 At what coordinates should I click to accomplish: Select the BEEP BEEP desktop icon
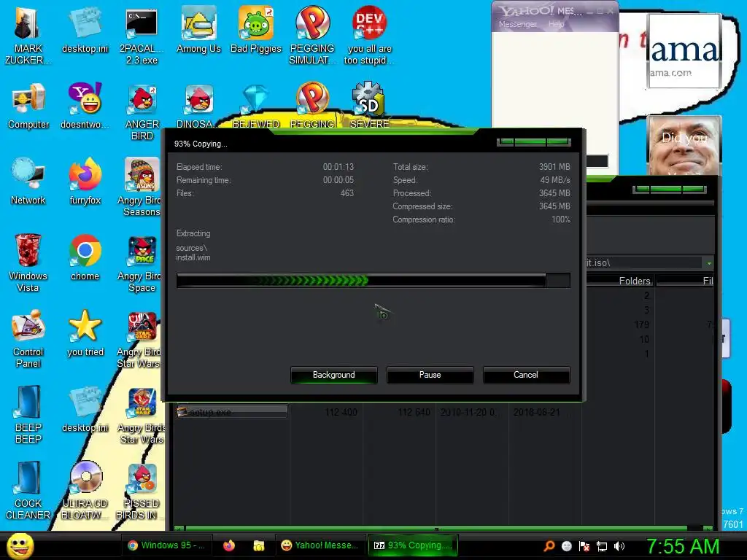[x=28, y=415]
